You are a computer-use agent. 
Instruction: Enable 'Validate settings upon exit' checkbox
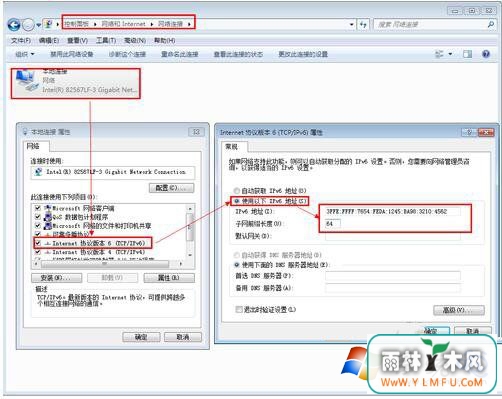coord(239,309)
